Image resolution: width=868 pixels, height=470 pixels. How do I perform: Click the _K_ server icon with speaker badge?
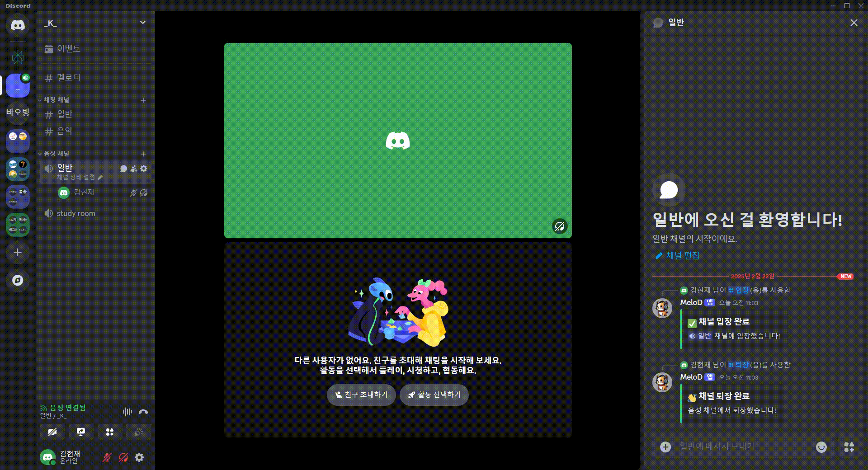pyautogui.click(x=18, y=85)
